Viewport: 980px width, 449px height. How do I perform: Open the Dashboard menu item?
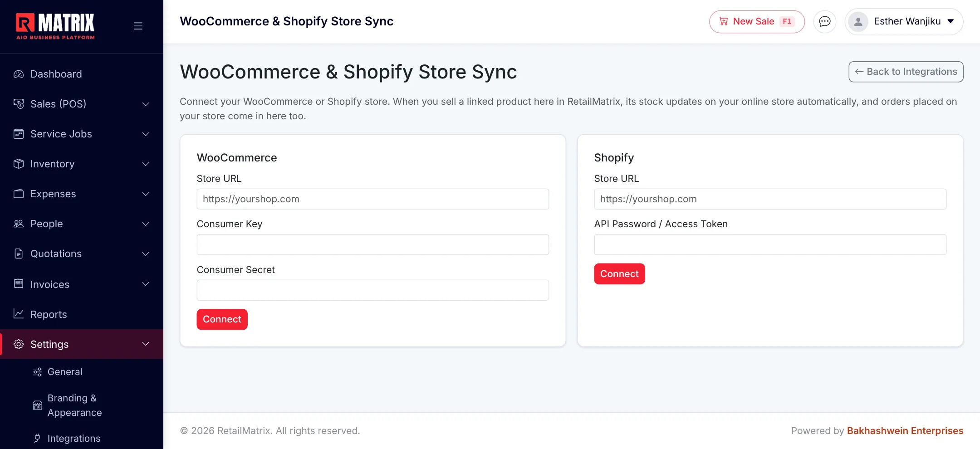tap(82, 74)
